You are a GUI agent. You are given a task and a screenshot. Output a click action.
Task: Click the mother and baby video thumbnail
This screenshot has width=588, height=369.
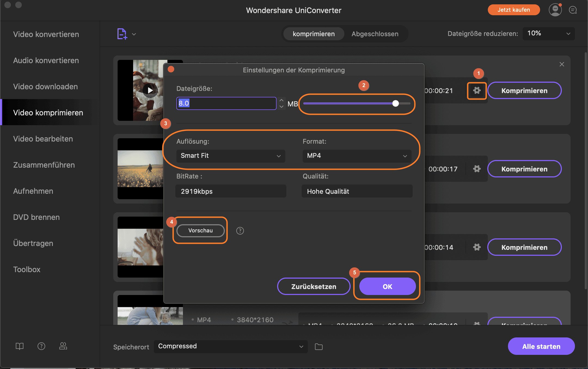tap(150, 310)
